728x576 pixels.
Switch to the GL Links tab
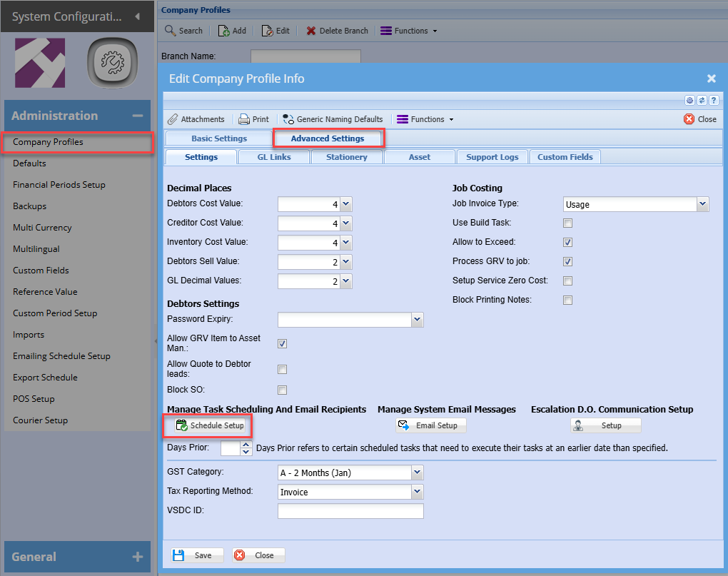(275, 157)
